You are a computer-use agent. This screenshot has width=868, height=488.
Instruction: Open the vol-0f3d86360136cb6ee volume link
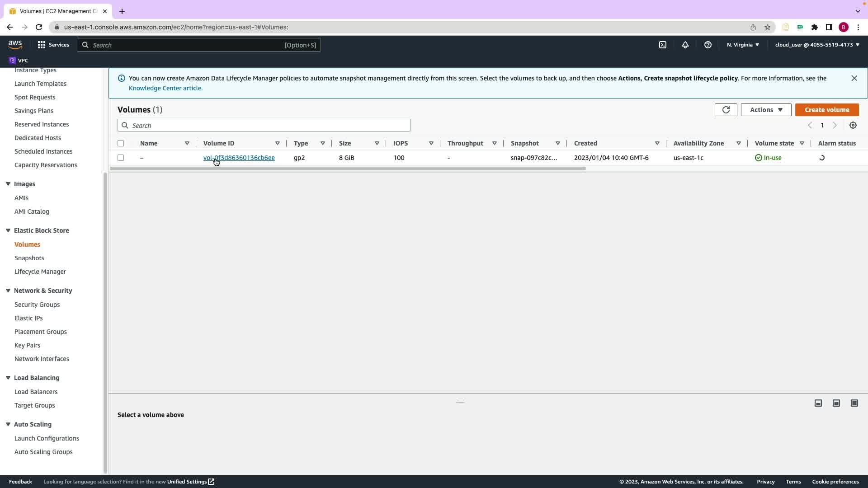[x=239, y=158]
